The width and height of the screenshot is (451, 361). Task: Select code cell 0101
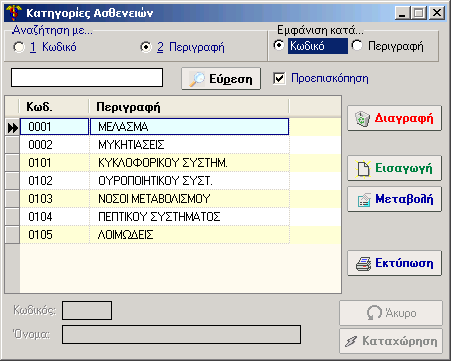point(54,163)
